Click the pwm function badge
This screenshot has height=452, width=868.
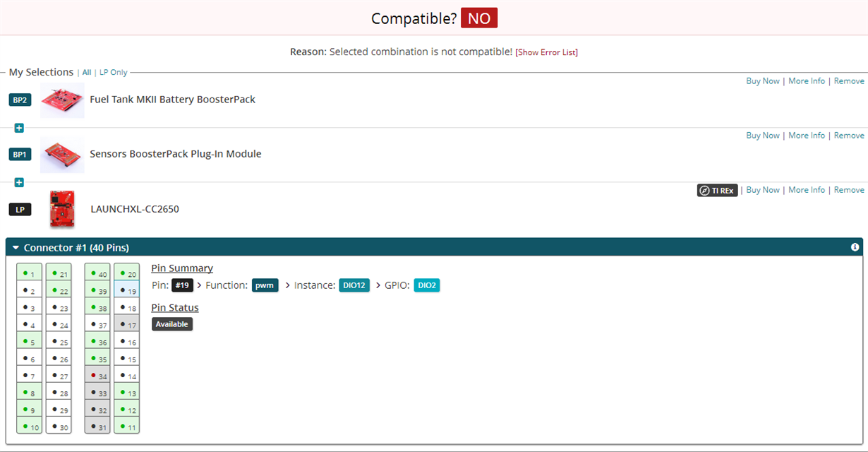click(x=265, y=285)
